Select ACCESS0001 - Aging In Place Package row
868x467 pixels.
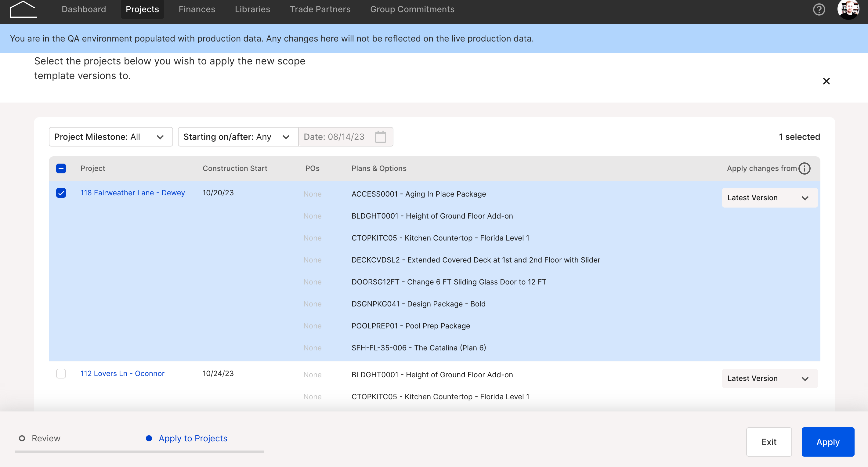click(418, 194)
